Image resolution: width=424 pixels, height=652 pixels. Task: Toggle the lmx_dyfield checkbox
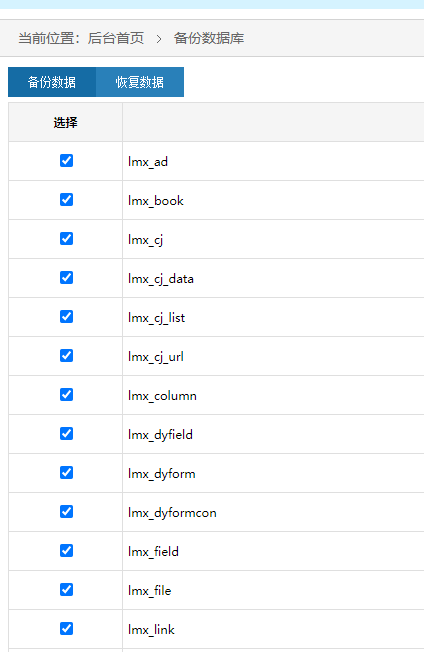(x=67, y=434)
